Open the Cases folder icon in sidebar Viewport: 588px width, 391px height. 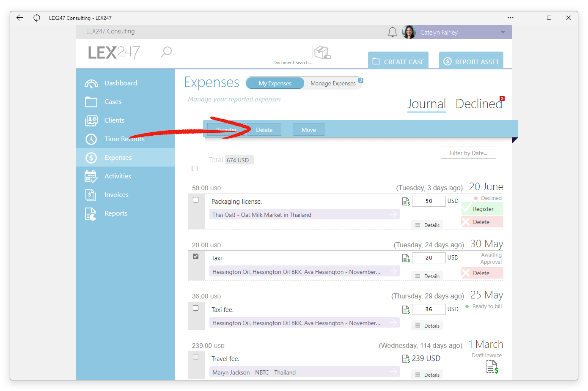[x=91, y=102]
